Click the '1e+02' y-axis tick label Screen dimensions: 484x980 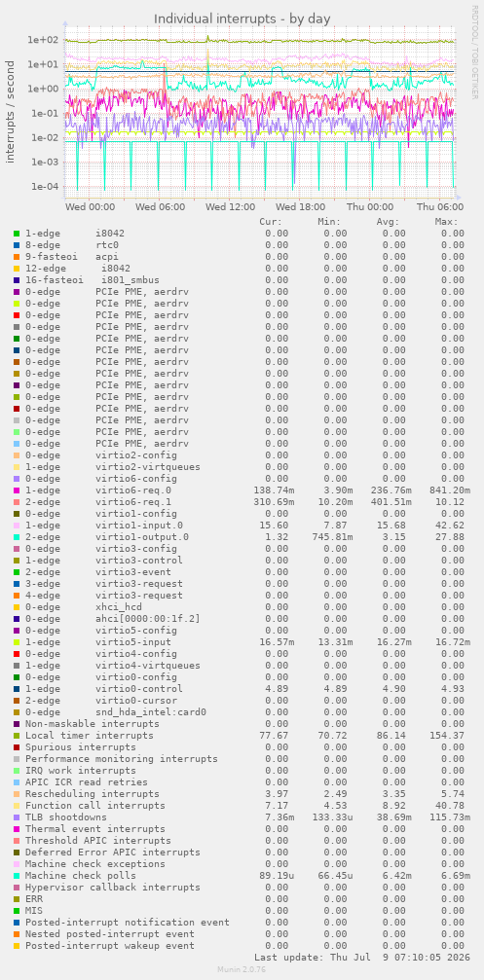(x=43, y=40)
